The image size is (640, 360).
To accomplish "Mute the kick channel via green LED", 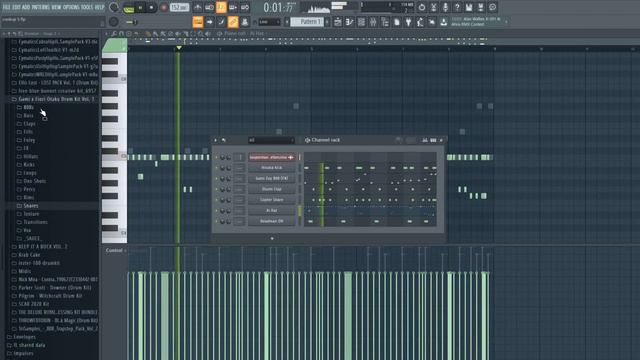I will click(x=216, y=168).
